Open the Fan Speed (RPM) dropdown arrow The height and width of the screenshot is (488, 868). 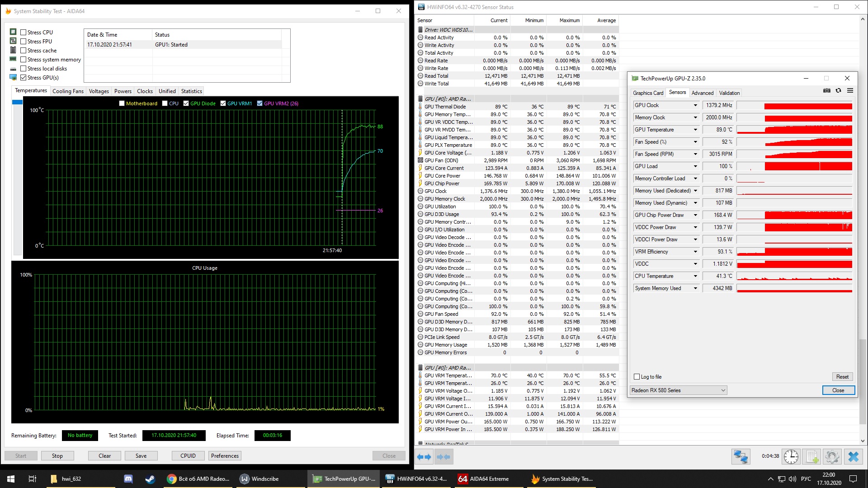[695, 154]
